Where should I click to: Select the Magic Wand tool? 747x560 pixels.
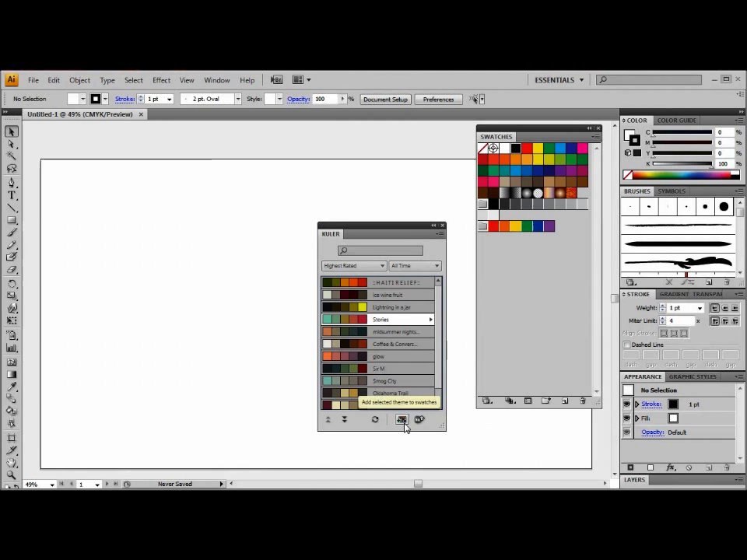[12, 156]
